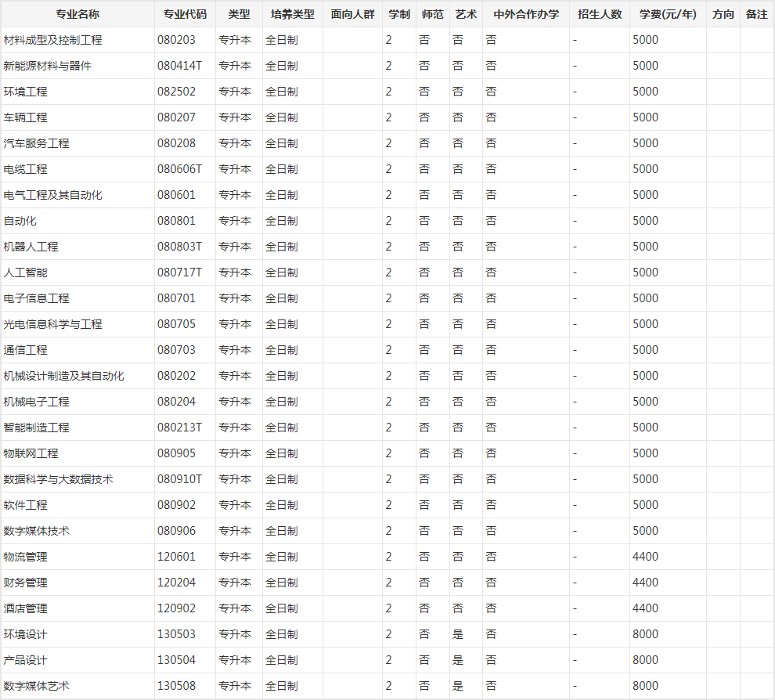Click major code 120601
Screen dimensions: 775x700
(x=176, y=557)
